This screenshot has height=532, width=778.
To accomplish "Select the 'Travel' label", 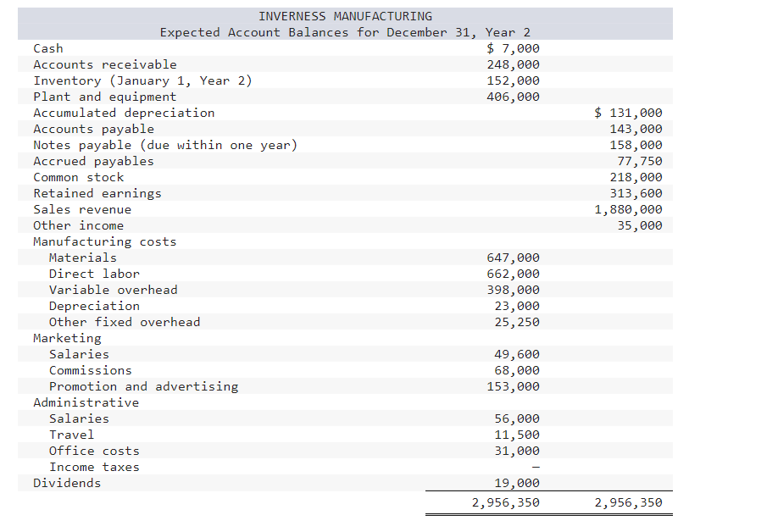I will tap(71, 435).
